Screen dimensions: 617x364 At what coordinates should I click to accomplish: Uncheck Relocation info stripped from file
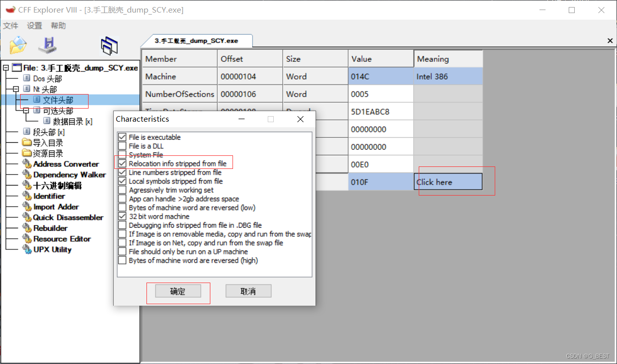point(122,163)
